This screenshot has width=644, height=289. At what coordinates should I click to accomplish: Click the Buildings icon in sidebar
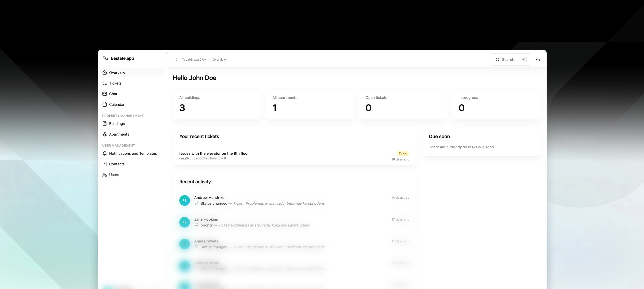tap(104, 123)
